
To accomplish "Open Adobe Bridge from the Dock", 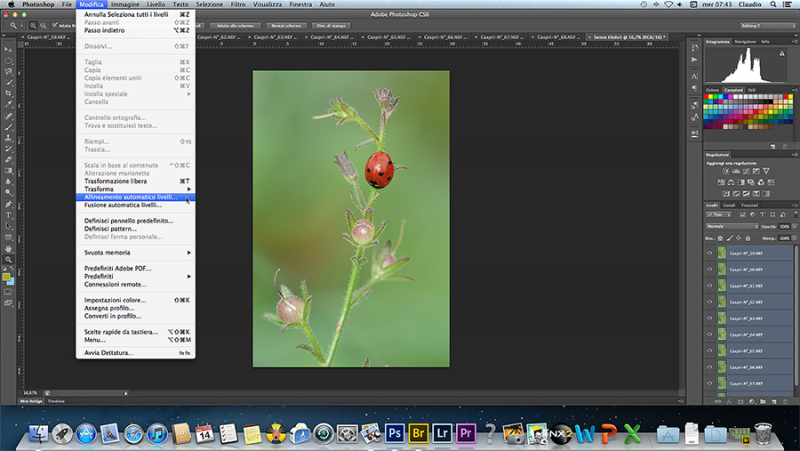I will point(418,433).
